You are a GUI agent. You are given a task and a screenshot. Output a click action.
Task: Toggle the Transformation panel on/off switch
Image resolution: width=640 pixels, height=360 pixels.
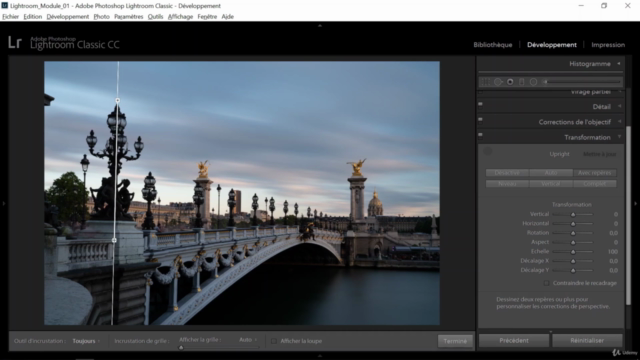tap(480, 136)
